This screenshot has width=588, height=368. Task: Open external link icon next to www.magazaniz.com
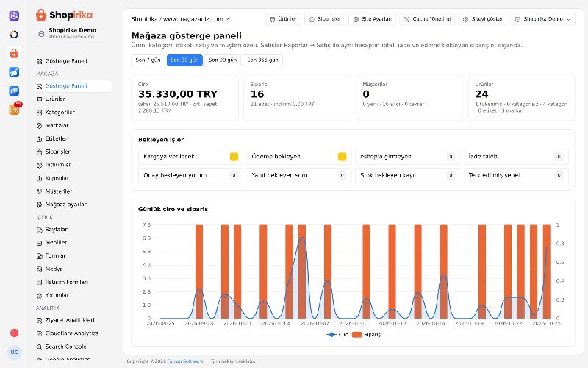(228, 19)
